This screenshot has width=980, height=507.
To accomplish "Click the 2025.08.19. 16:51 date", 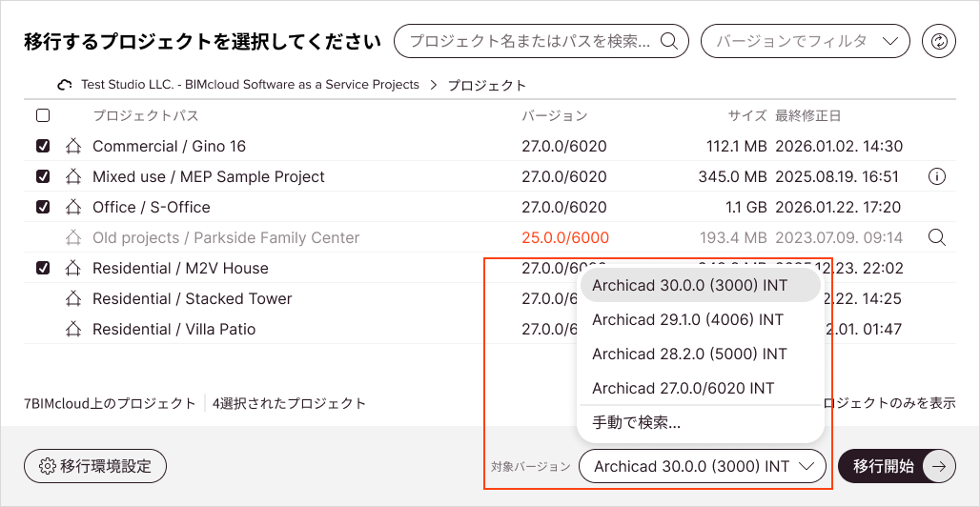I will point(838,177).
